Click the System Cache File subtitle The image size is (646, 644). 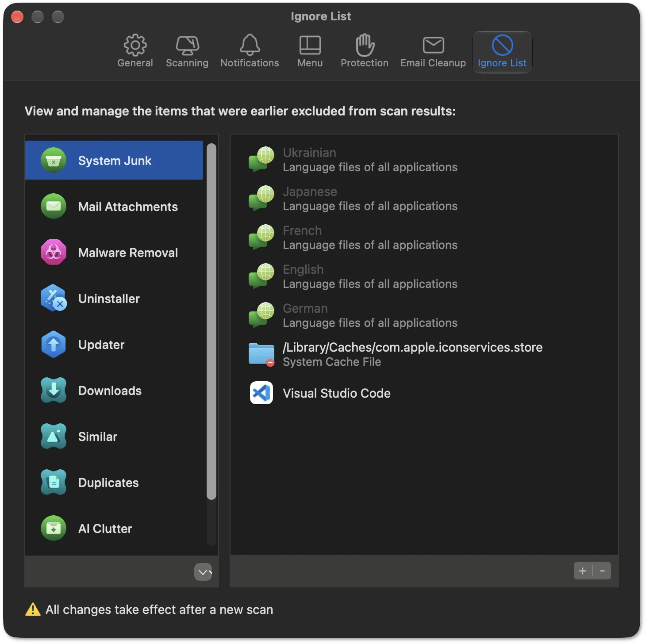coord(332,362)
